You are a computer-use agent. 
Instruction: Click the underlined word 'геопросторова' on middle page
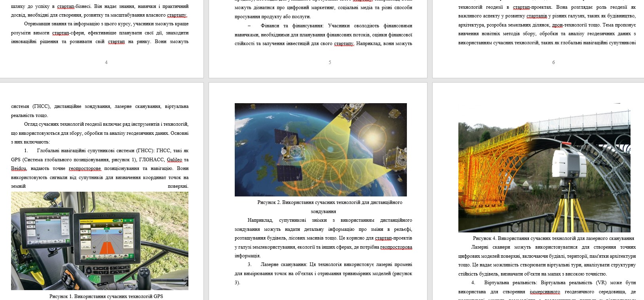[396, 247]
